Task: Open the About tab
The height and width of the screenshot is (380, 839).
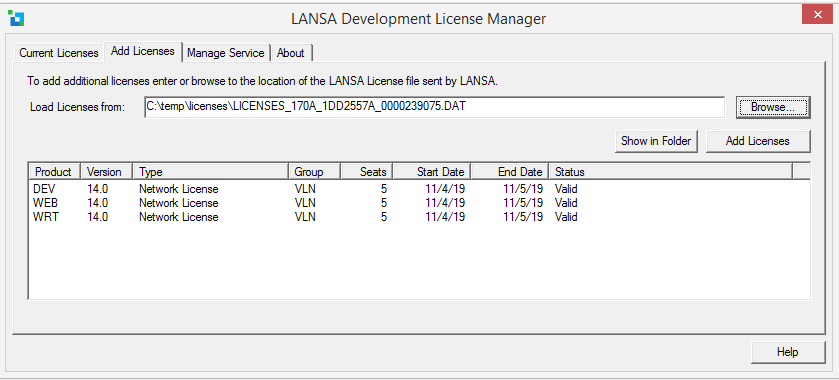Action: tap(291, 53)
